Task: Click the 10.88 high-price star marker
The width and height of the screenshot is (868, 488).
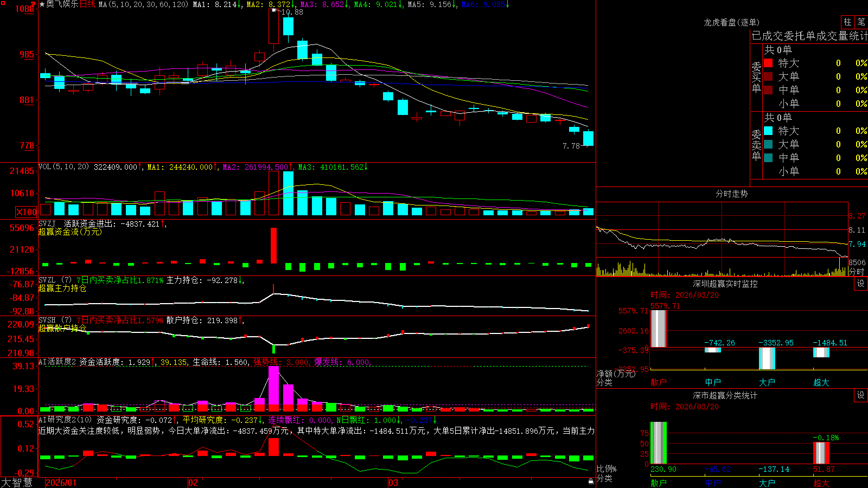Action: click(x=274, y=10)
